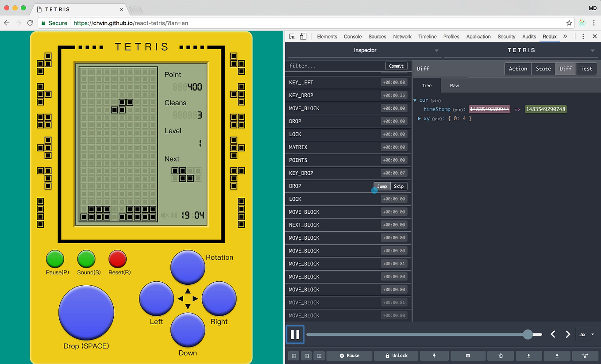601x364 pixels.
Task: Select the Diff view button
Action: click(x=566, y=69)
